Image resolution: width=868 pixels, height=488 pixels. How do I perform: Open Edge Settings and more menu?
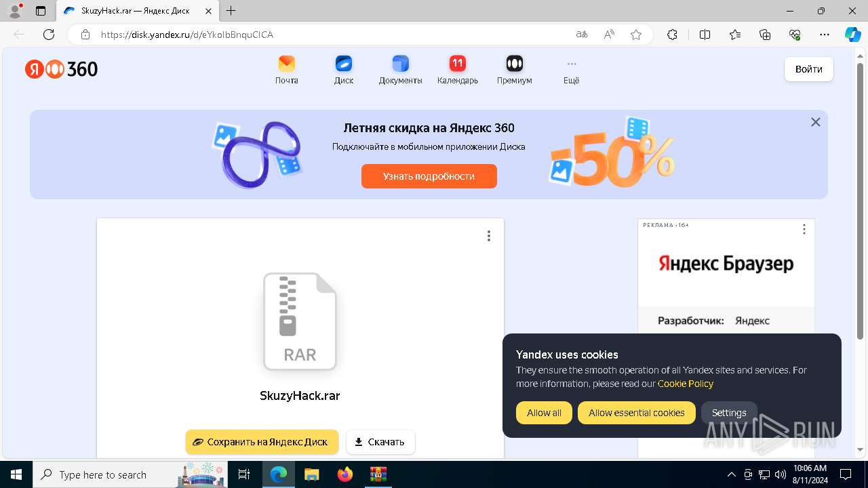[825, 35]
